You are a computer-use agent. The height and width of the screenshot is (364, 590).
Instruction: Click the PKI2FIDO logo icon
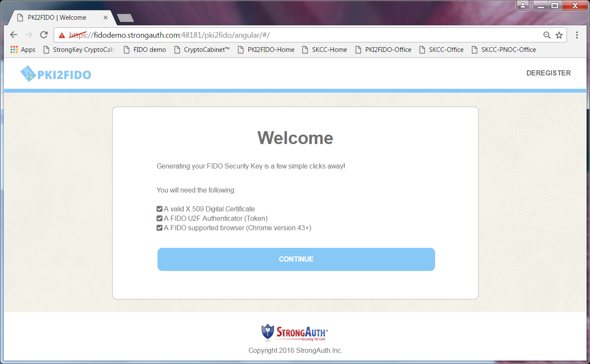point(27,73)
